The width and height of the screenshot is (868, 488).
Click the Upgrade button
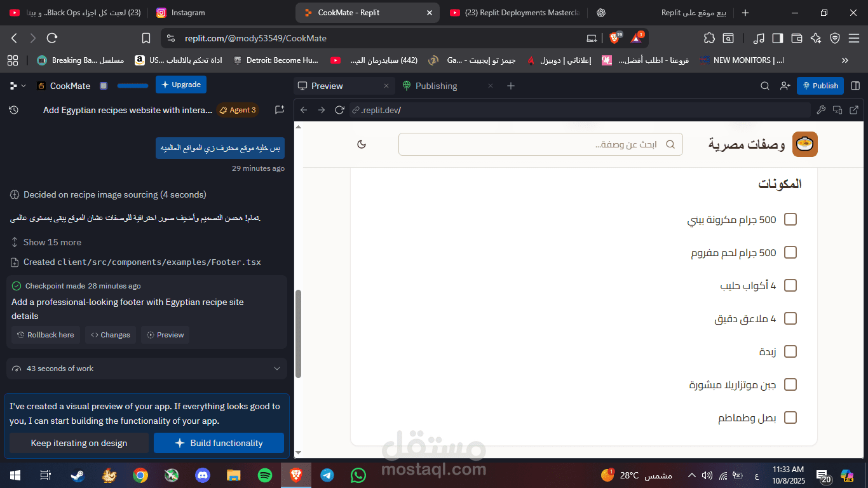click(181, 85)
